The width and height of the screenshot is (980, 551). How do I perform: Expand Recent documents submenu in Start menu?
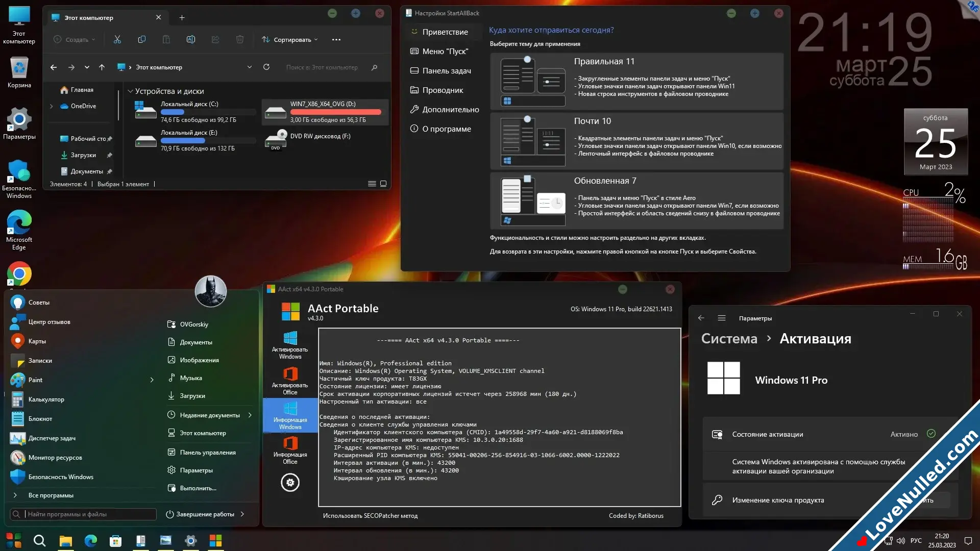click(x=250, y=415)
